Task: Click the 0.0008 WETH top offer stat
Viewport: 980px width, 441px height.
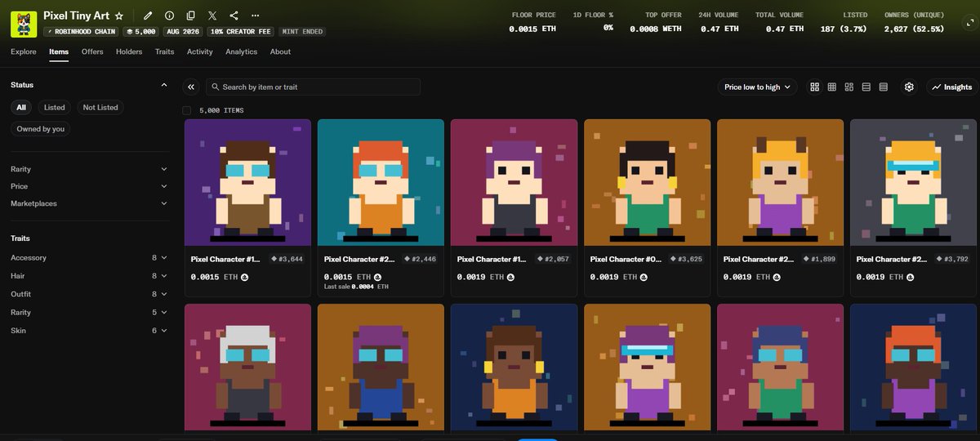Action: (x=655, y=29)
